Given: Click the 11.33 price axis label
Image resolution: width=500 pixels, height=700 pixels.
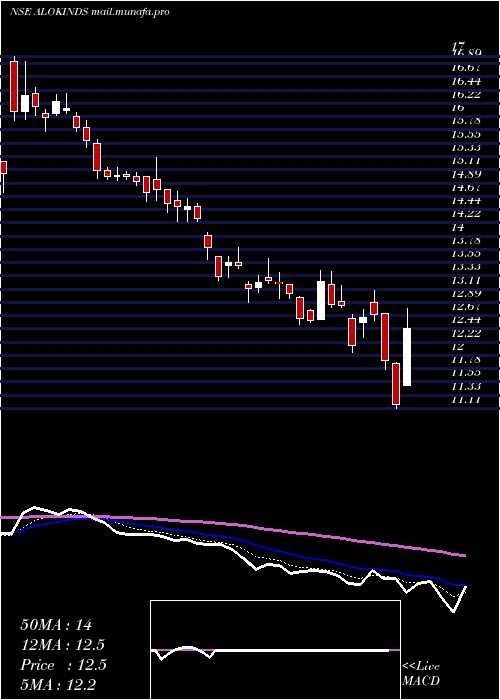Looking at the screenshot, I should (466, 386).
